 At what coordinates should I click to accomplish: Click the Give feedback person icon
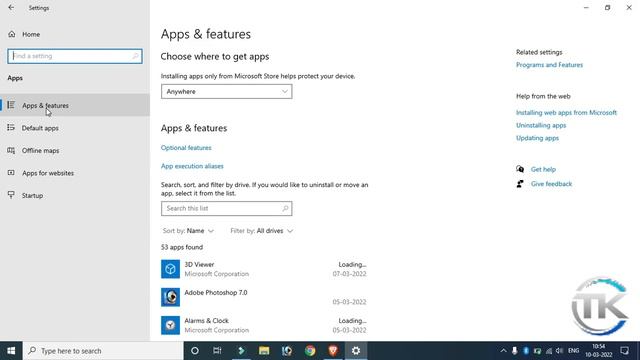[520, 184]
